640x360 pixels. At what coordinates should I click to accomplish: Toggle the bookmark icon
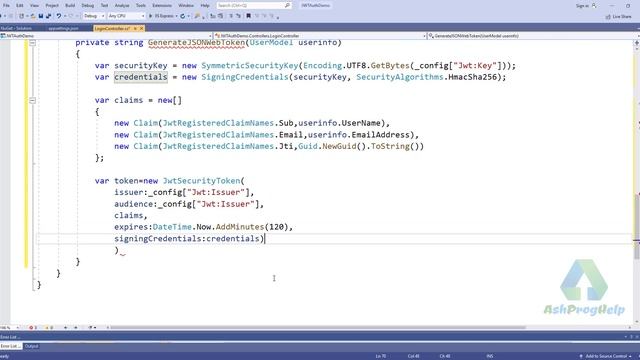coord(248,16)
